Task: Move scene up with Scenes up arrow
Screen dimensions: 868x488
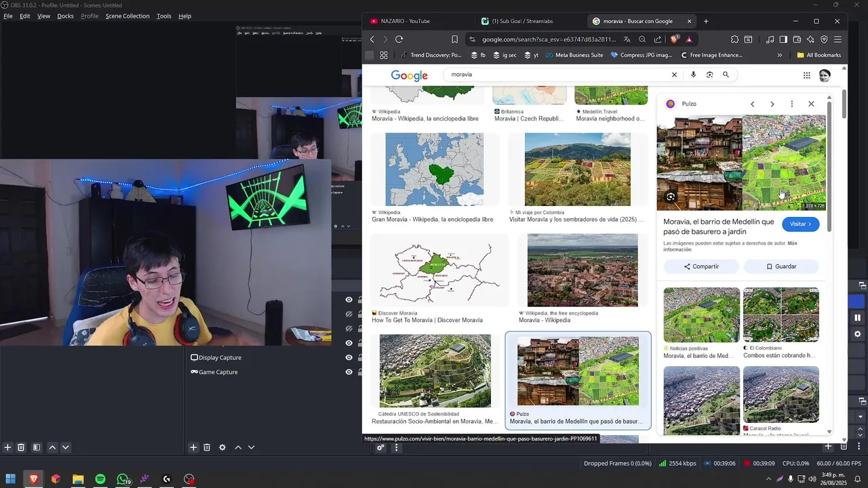Action: [52, 447]
